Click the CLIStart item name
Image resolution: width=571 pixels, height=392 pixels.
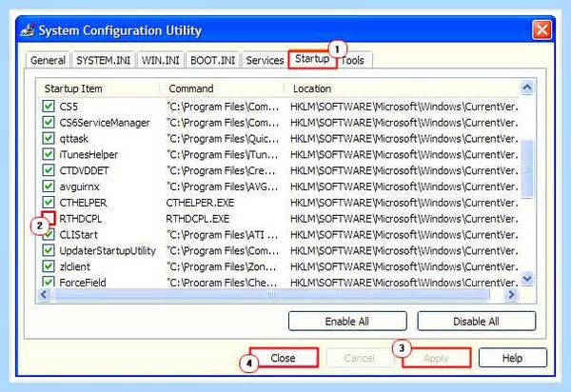pyautogui.click(x=79, y=235)
